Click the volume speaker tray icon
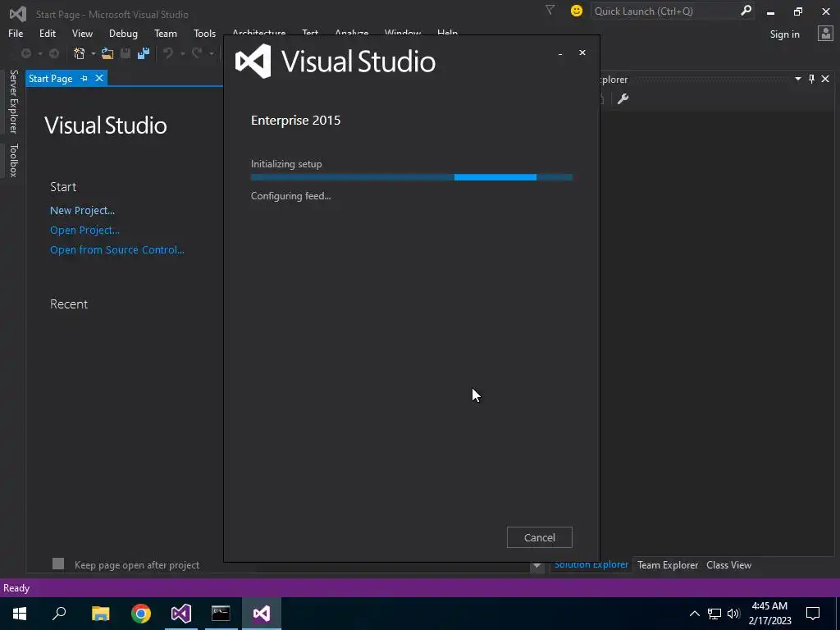The height and width of the screenshot is (630, 840). [733, 614]
